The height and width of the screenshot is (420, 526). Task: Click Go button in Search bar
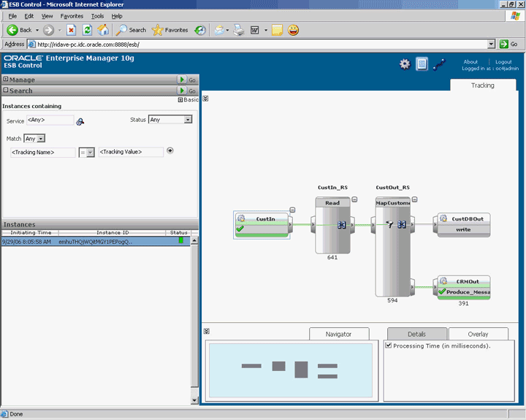tap(187, 91)
